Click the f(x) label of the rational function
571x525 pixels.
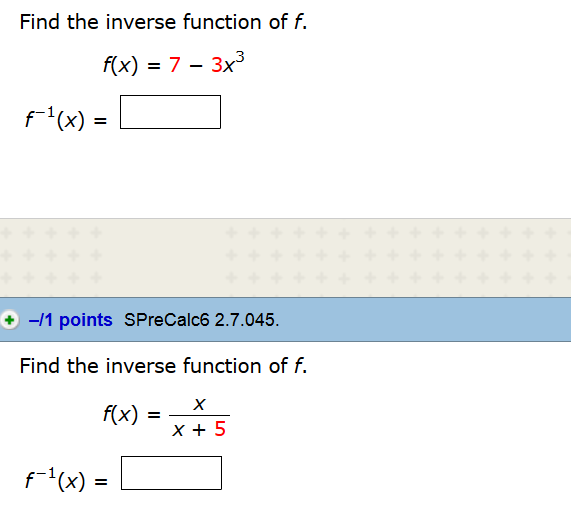pyautogui.click(x=121, y=414)
